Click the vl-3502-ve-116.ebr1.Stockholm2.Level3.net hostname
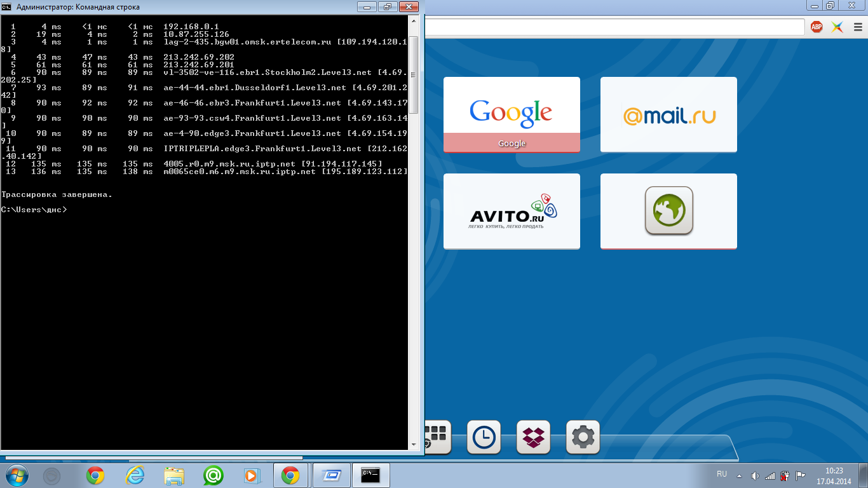868x488 pixels. point(268,72)
